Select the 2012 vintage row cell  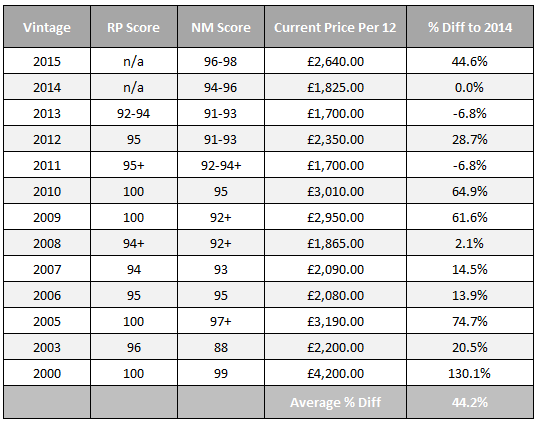coord(47,139)
